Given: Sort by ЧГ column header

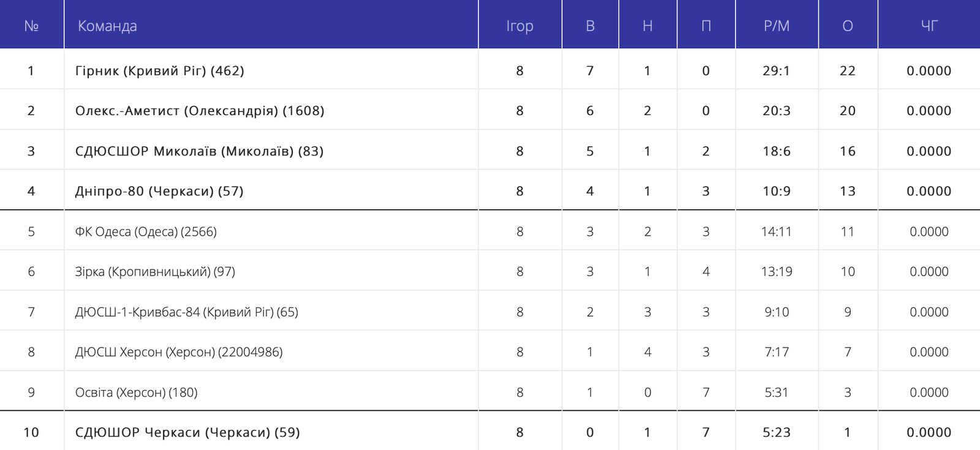Looking at the screenshot, I should pyautogui.click(x=929, y=26).
